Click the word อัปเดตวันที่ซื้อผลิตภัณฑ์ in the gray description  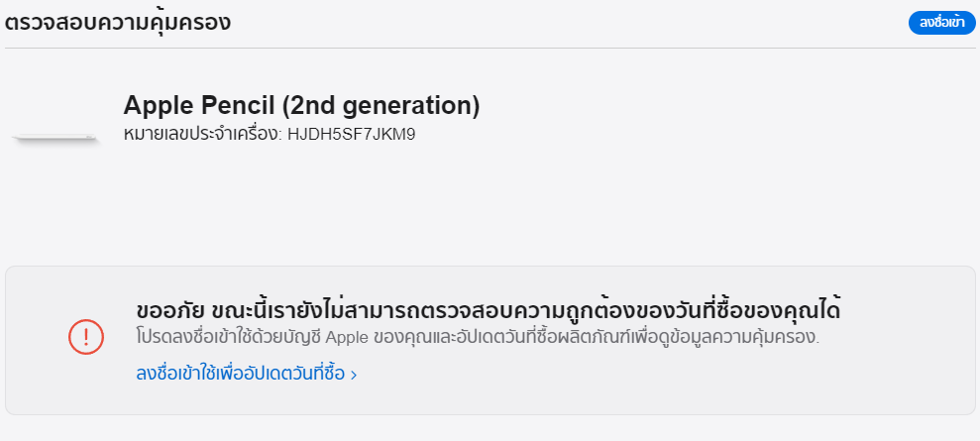545,337
